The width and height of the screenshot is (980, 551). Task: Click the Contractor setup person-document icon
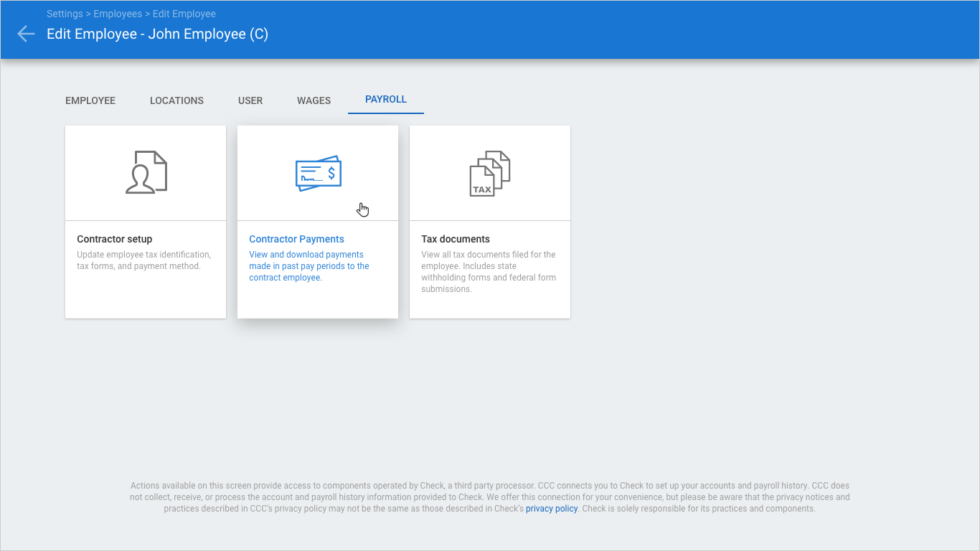coord(146,172)
